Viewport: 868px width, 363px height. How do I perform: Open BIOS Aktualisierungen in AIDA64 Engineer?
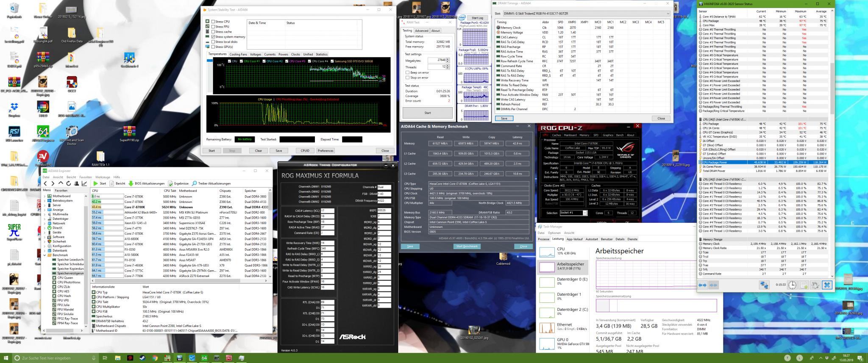click(x=146, y=183)
